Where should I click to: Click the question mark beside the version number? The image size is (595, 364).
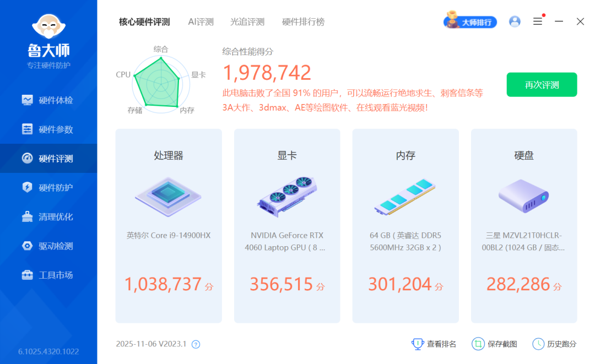195,344
